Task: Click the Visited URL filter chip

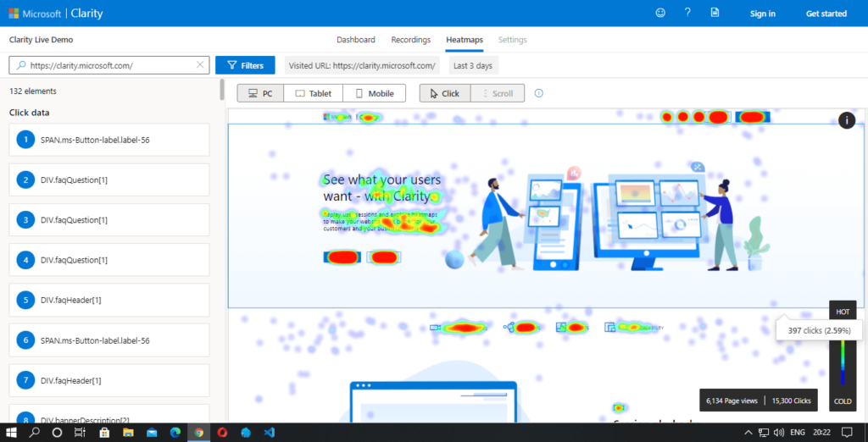Action: (362, 65)
